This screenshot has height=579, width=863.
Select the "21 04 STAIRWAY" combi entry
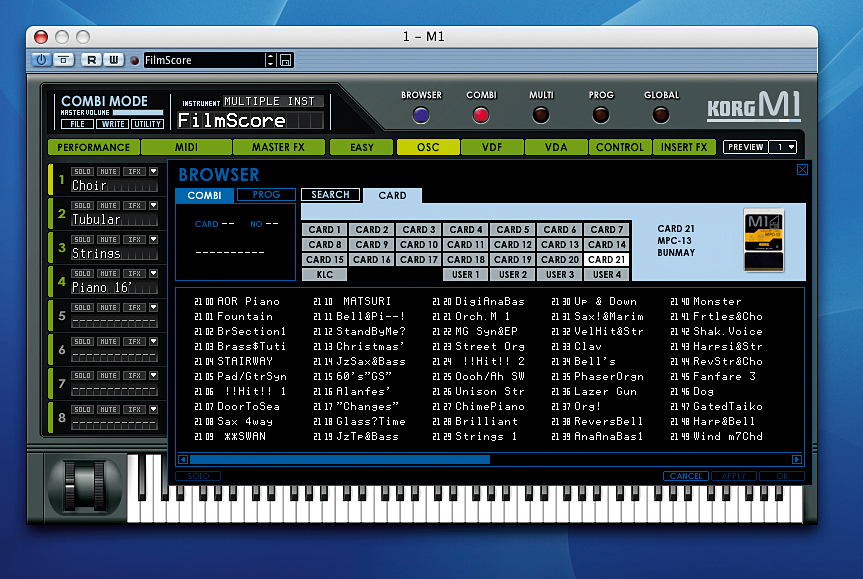(234, 362)
